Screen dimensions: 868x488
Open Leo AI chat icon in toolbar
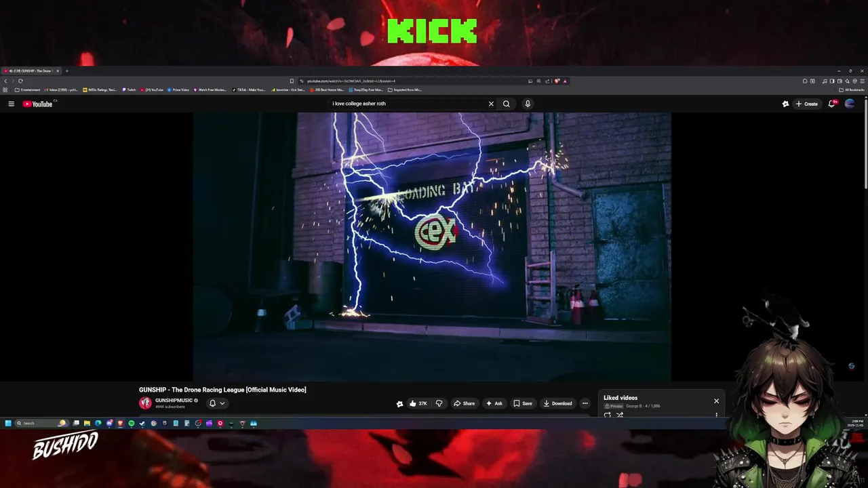(x=847, y=81)
